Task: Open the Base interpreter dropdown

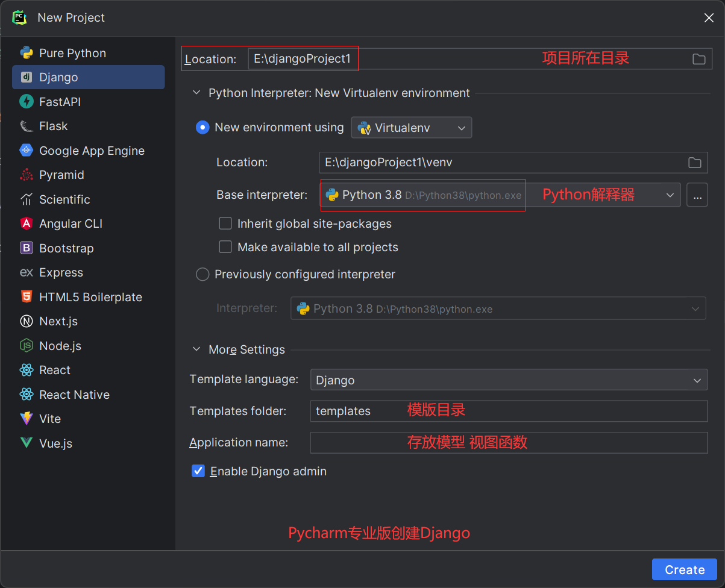Action: coord(500,195)
